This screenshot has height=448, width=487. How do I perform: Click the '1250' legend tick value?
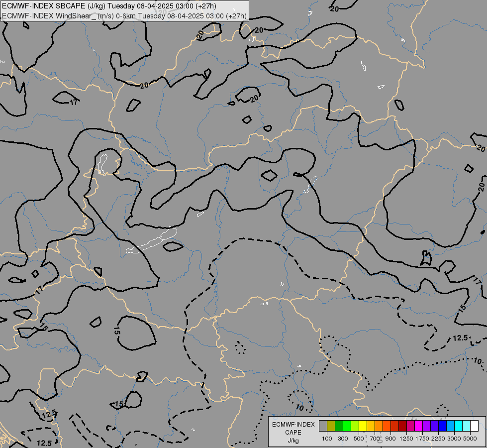[x=406, y=439]
